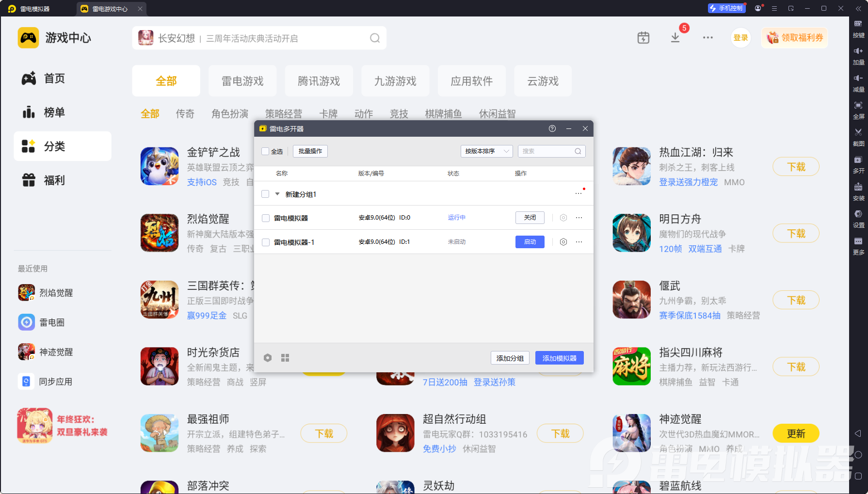Toggle the 全选 select-all checkbox
The height and width of the screenshot is (494, 868).
click(265, 151)
